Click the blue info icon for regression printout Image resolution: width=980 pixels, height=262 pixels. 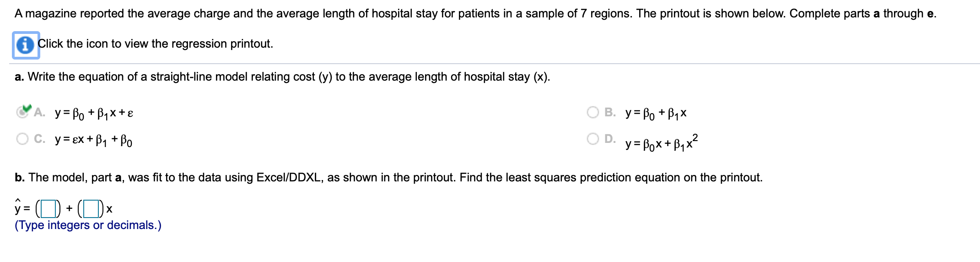[x=25, y=45]
